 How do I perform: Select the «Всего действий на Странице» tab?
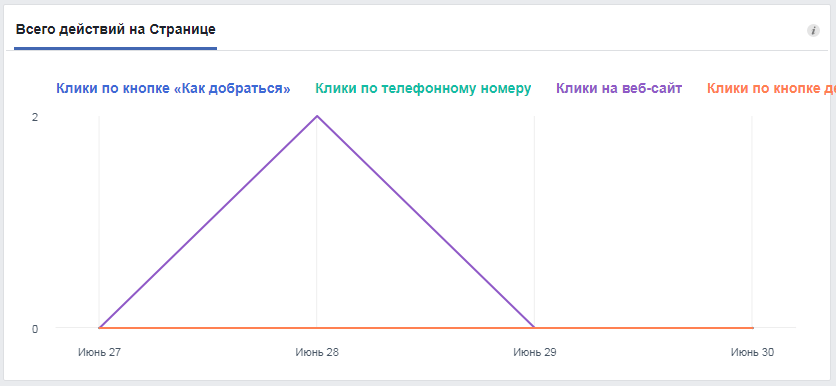click(x=116, y=30)
